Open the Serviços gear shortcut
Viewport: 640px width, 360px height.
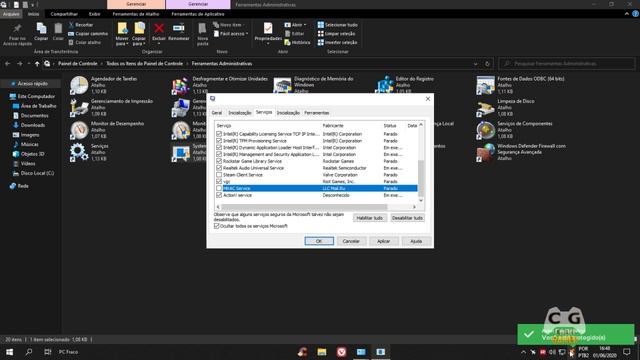[89, 152]
